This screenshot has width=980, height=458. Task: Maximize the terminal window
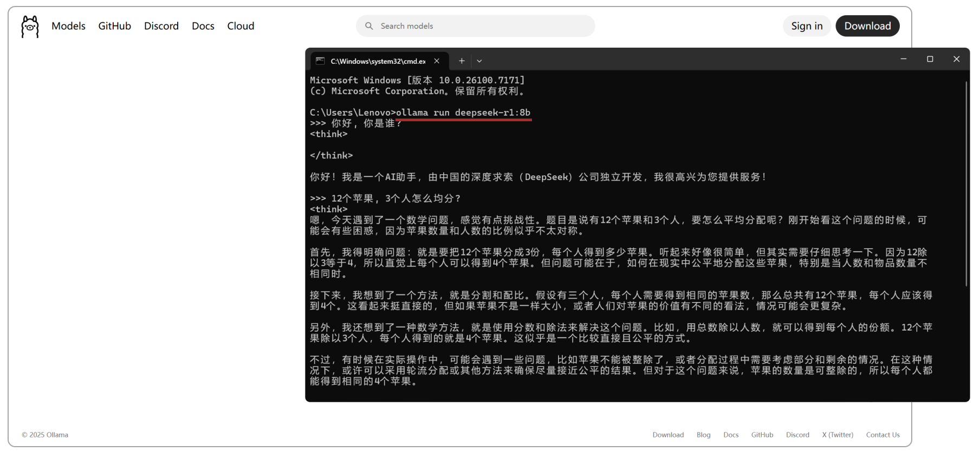(x=930, y=59)
